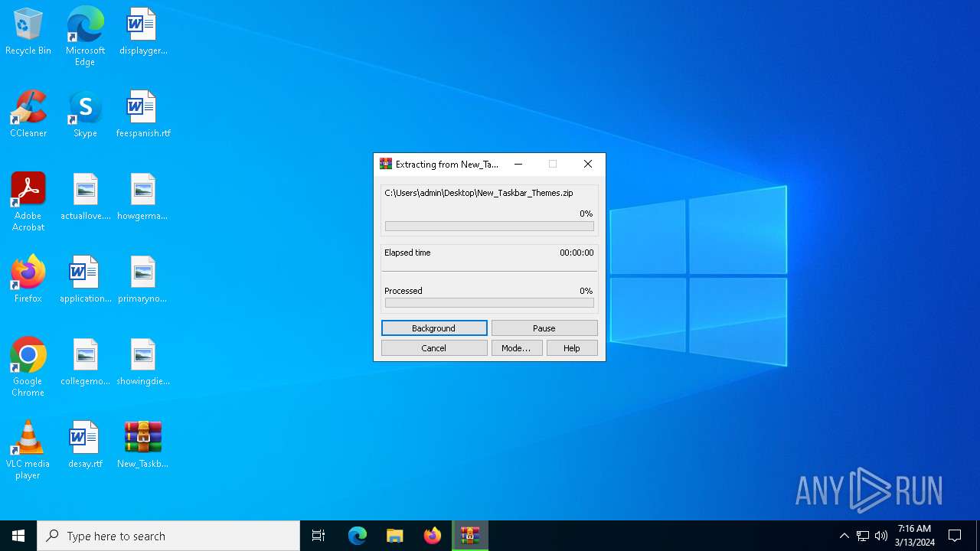980x551 pixels.
Task: Open Task View from the taskbar
Action: [x=318, y=536]
